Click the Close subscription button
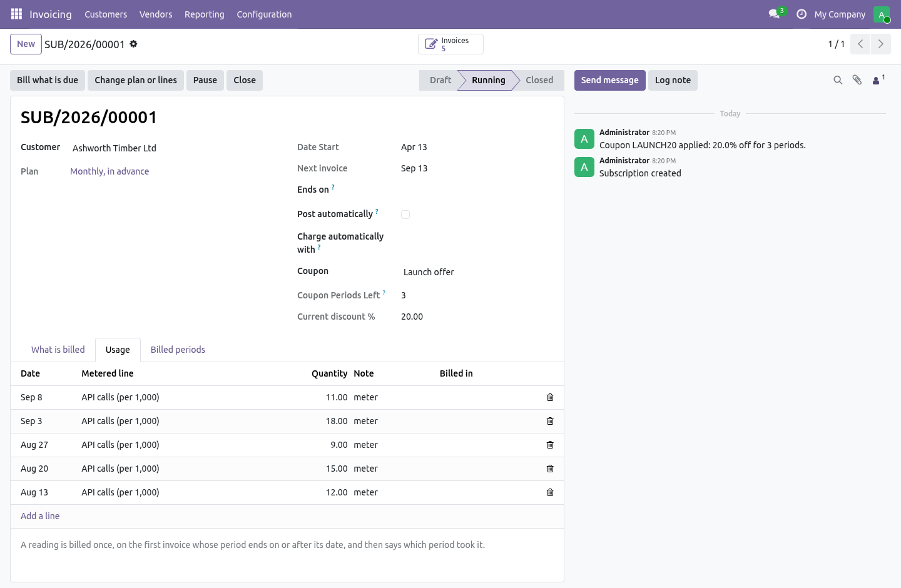 (x=245, y=80)
